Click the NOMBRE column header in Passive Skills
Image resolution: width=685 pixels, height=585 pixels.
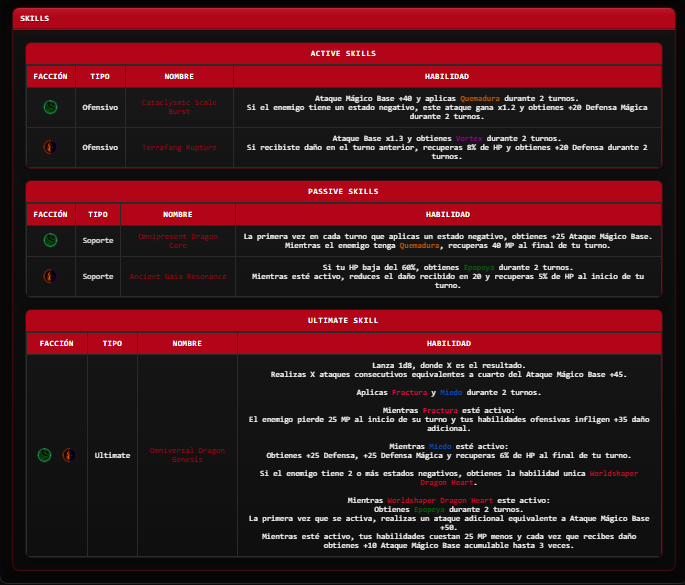click(178, 215)
